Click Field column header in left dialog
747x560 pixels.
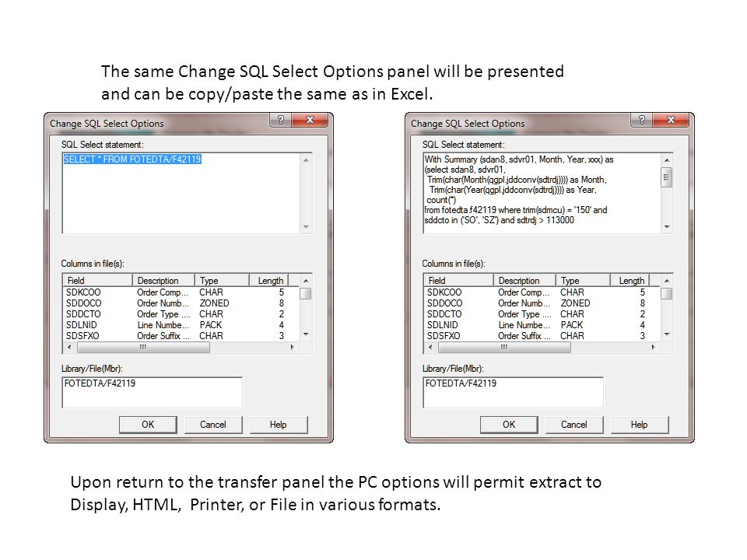coord(98,281)
